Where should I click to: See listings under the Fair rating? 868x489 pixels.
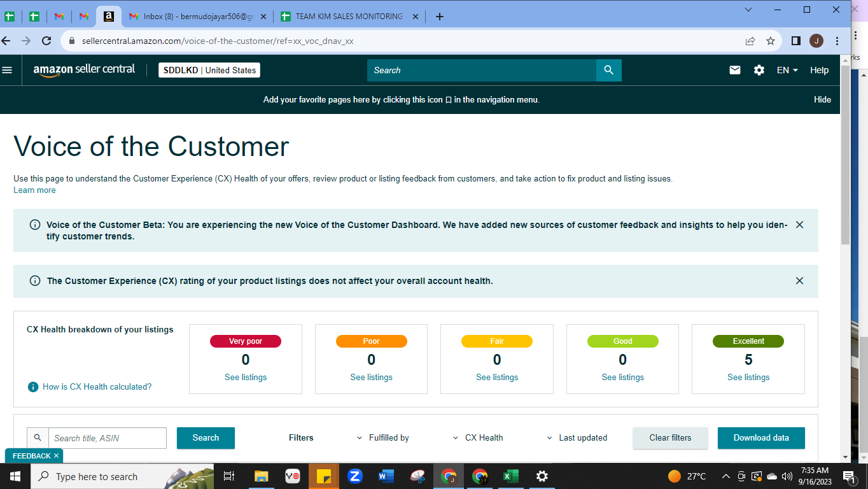tap(497, 378)
